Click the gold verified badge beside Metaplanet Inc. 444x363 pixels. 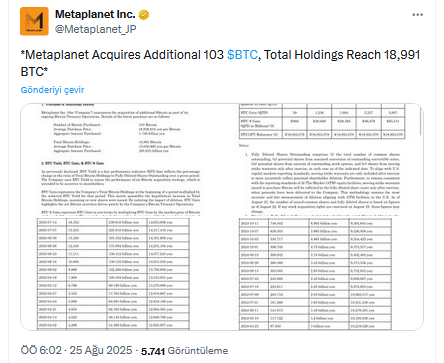click(x=144, y=15)
